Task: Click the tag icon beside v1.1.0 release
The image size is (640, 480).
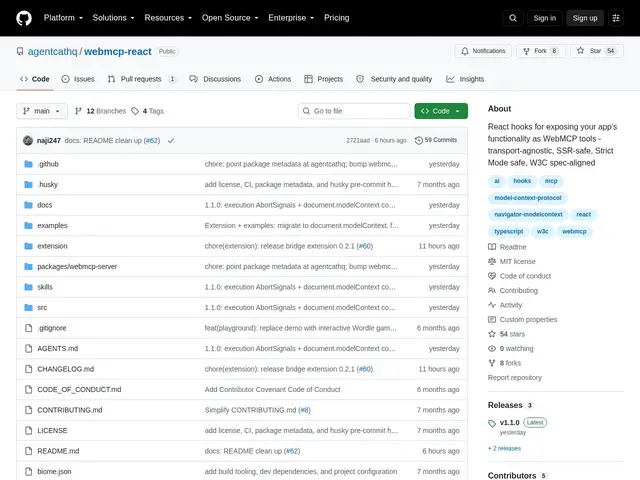Action: [x=492, y=423]
